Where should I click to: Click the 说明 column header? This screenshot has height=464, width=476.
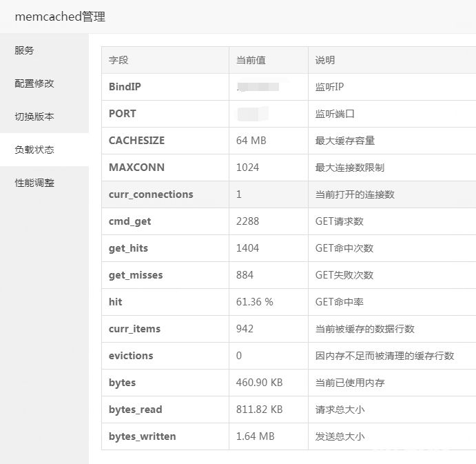pos(325,60)
